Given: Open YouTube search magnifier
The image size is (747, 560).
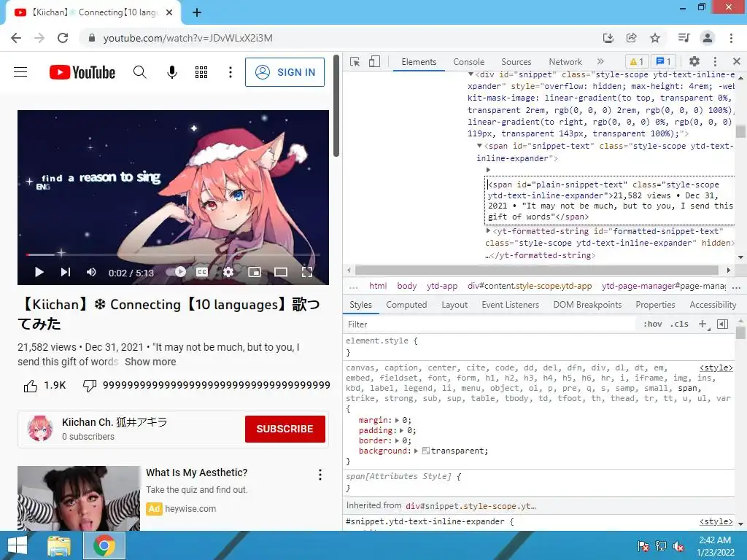Looking at the screenshot, I should [139, 72].
